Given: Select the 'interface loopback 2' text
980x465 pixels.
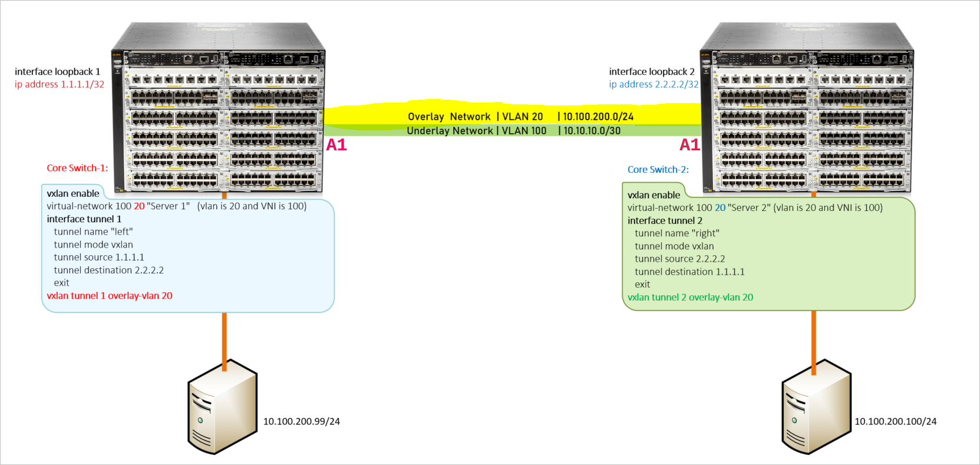Looking at the screenshot, I should click(652, 71).
